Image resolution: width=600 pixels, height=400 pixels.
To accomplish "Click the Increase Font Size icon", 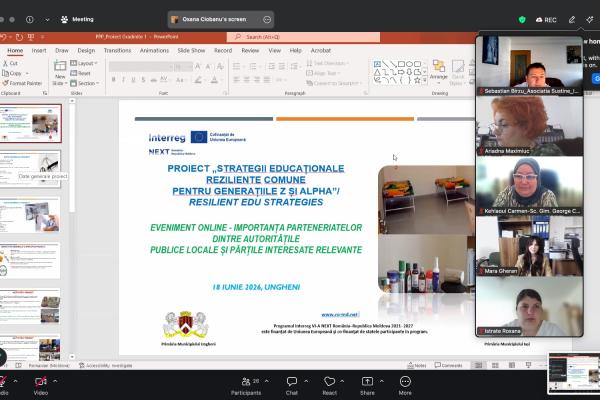I will tap(198, 67).
